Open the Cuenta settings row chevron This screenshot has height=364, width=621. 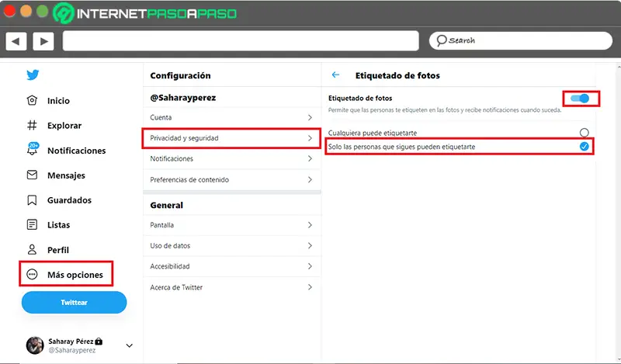[310, 117]
